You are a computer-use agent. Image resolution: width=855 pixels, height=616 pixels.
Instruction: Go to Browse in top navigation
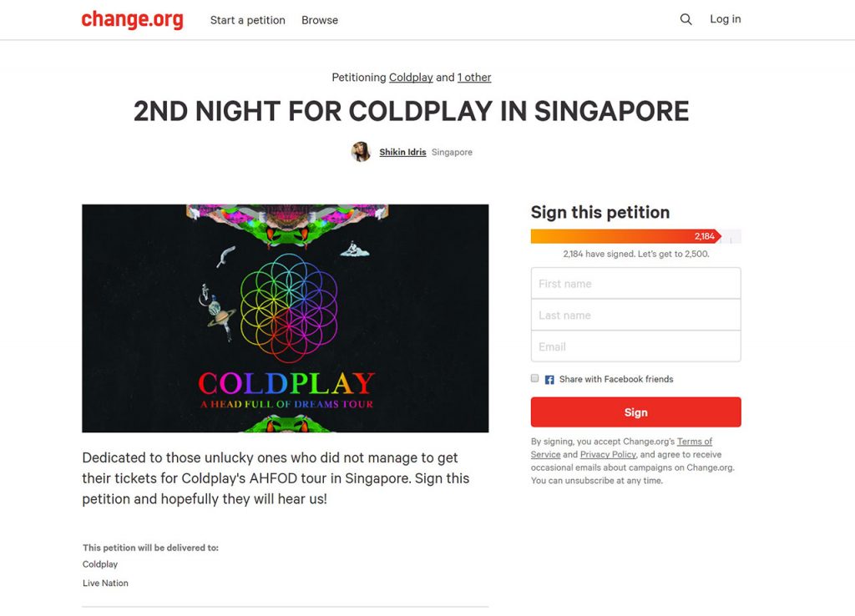tap(320, 20)
